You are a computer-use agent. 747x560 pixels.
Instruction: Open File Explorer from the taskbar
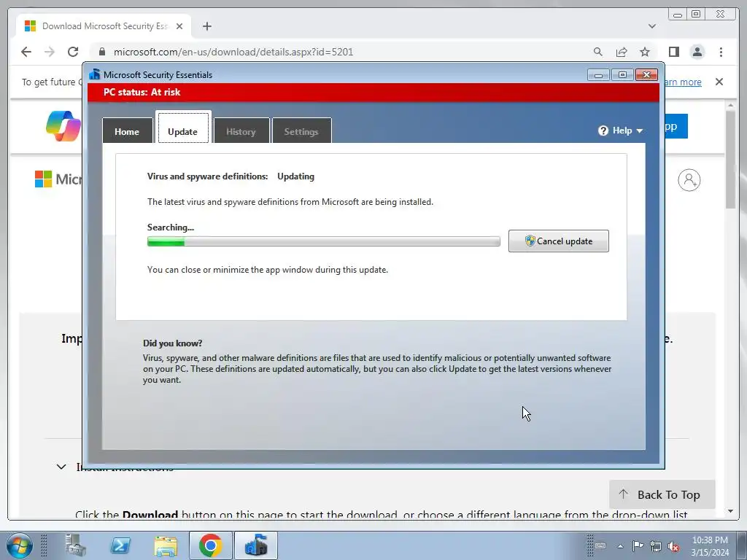[166, 545]
